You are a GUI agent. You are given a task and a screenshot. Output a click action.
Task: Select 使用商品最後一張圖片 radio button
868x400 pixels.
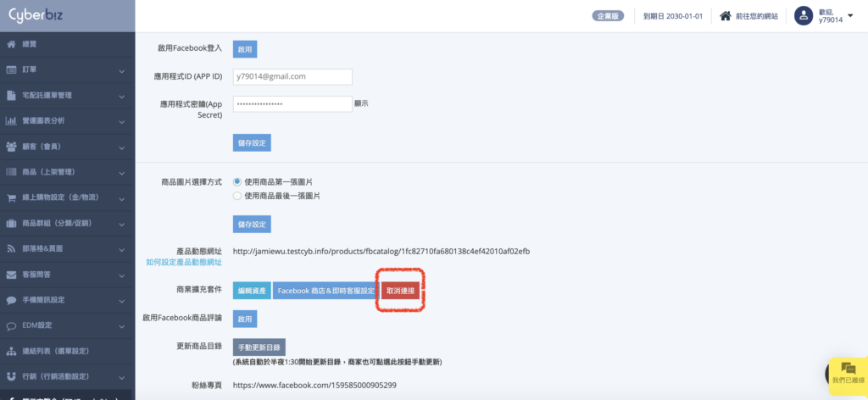(x=237, y=196)
